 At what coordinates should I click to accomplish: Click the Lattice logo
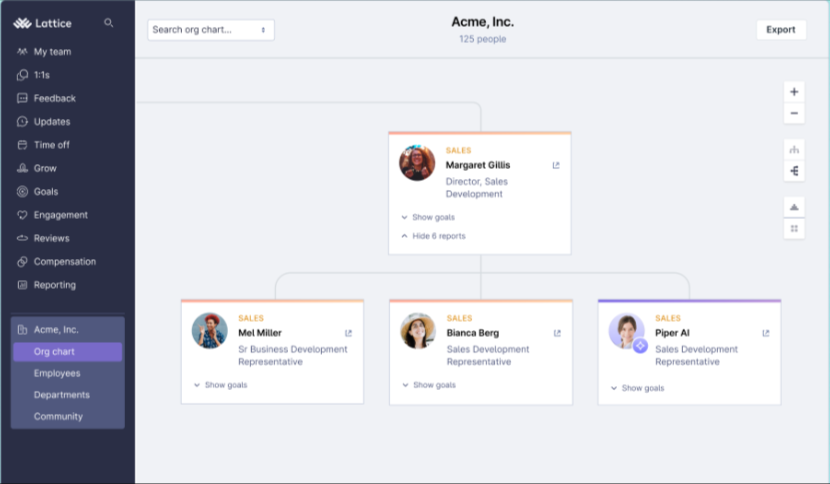click(x=42, y=23)
